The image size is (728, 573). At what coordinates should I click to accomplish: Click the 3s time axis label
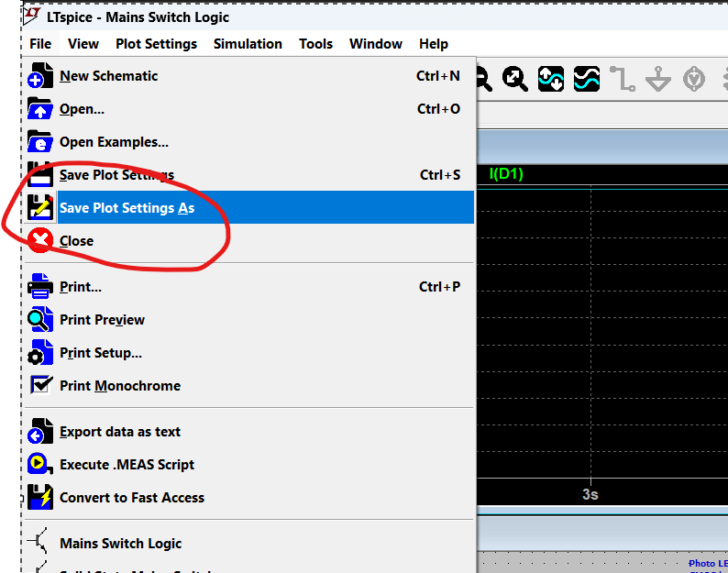pos(590,494)
